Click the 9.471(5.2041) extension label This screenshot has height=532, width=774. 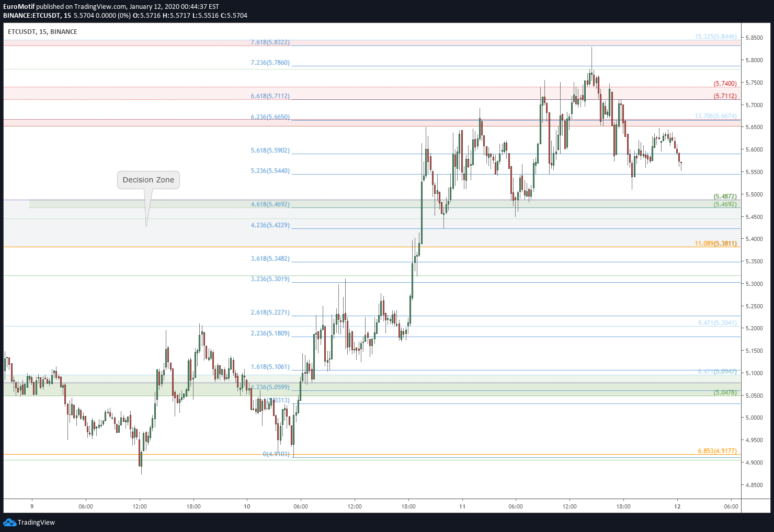click(718, 323)
